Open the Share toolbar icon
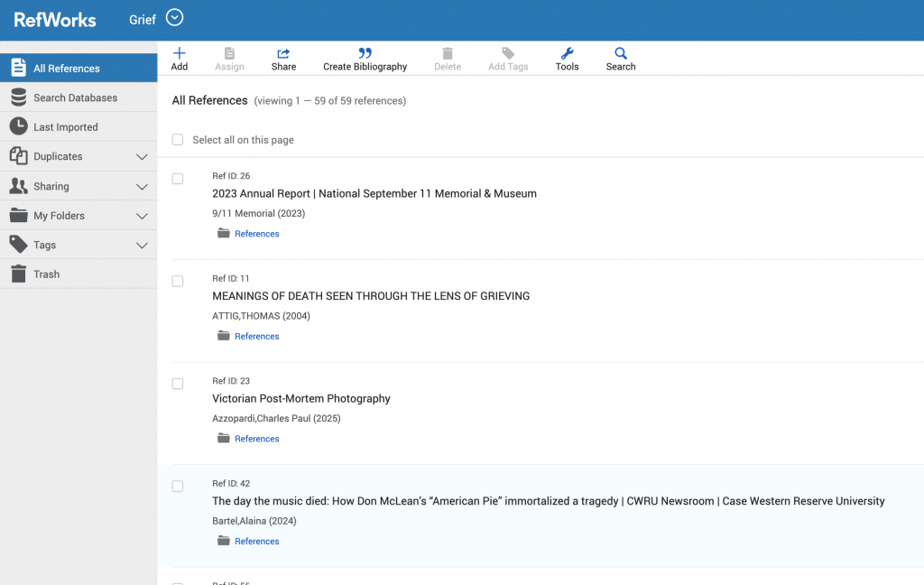924x585 pixels. 283,54
